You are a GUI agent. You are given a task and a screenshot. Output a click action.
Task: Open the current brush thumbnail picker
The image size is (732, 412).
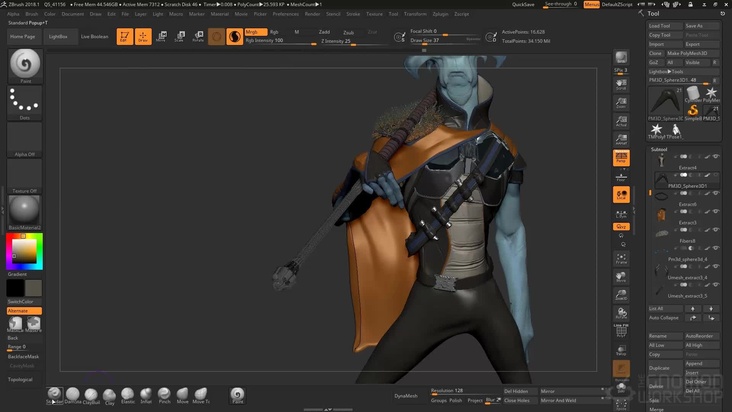(x=25, y=65)
